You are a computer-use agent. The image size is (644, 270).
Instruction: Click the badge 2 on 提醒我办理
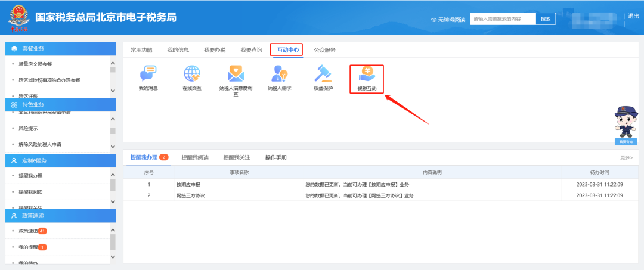tap(164, 157)
